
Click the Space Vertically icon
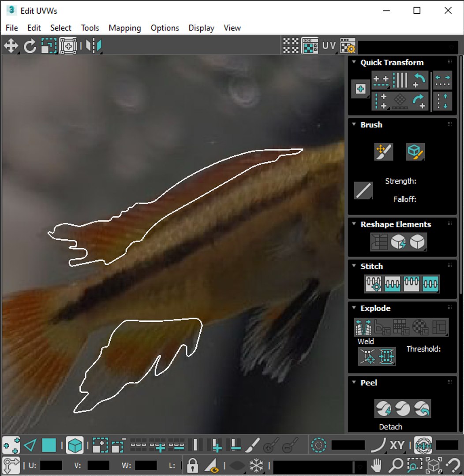point(442,102)
